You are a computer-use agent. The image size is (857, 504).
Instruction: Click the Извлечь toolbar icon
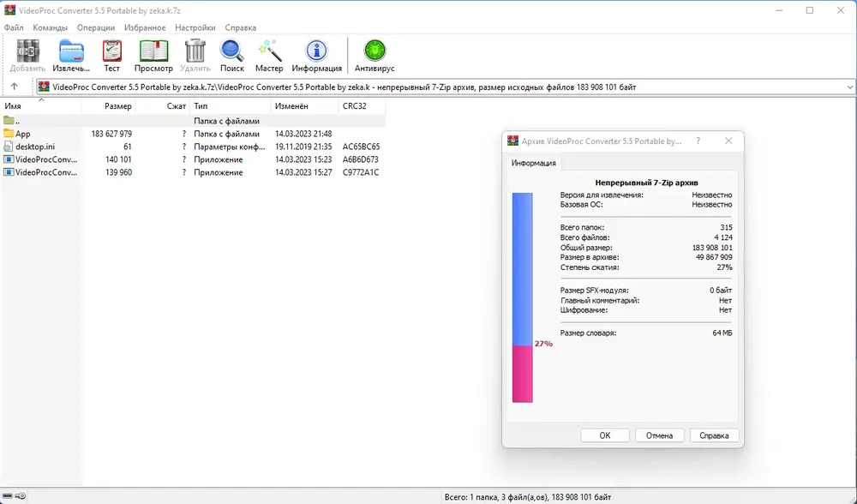click(71, 55)
